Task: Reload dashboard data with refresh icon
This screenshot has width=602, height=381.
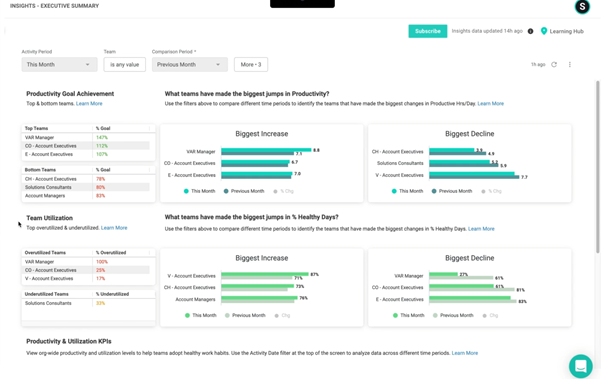Action: pyautogui.click(x=554, y=65)
